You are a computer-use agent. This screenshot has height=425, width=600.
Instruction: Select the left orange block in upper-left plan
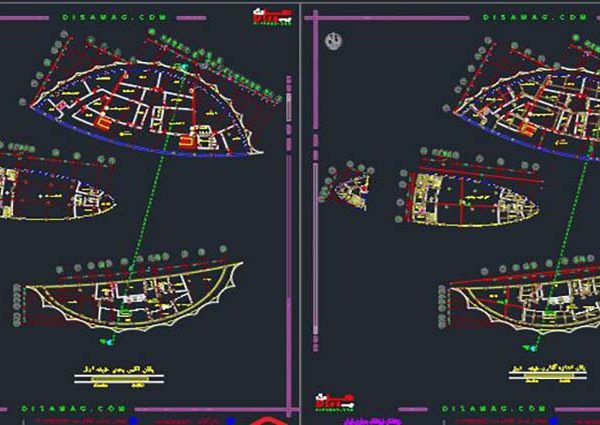pyautogui.click(x=103, y=120)
